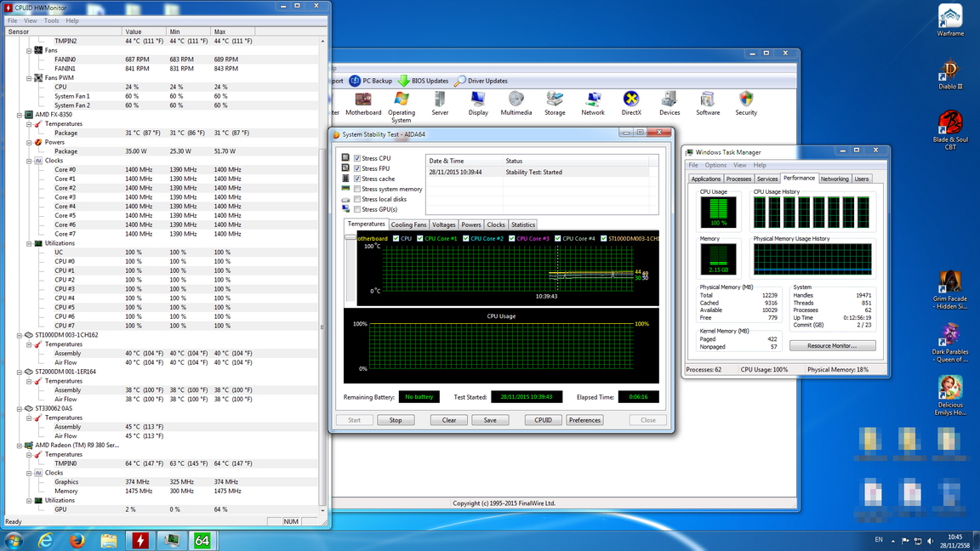
Task: Stop the stability test
Action: pyautogui.click(x=396, y=420)
